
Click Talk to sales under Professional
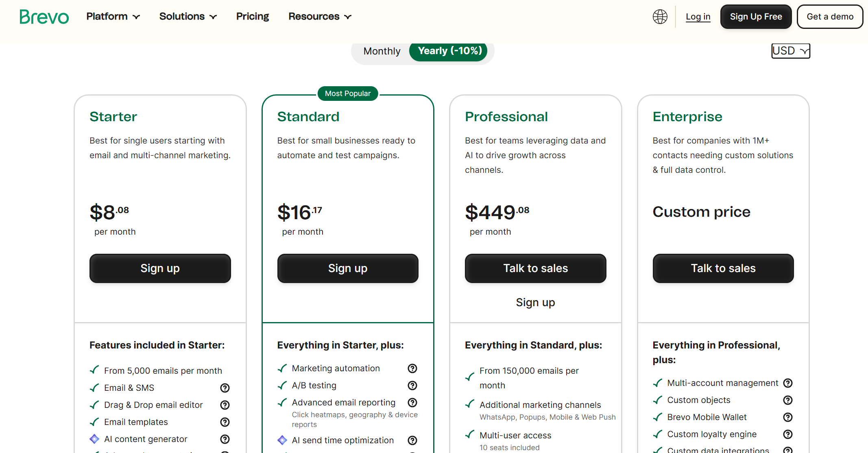tap(535, 268)
